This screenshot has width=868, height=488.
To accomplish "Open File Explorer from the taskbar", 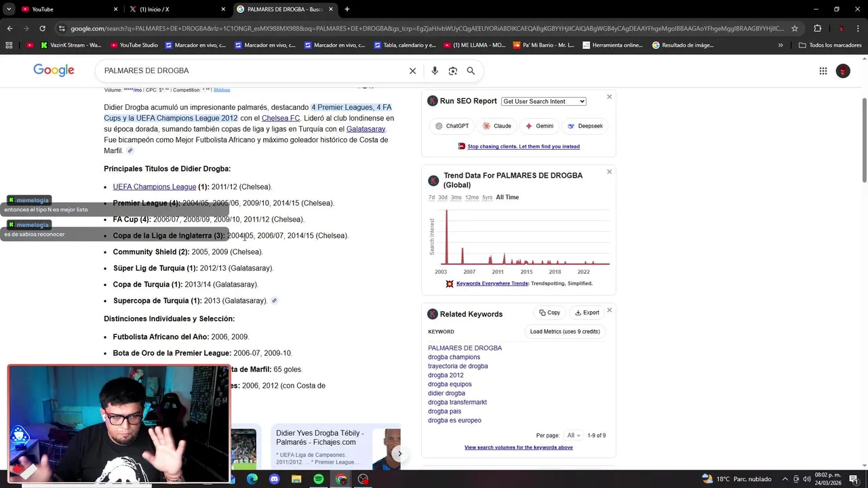I will (296, 479).
